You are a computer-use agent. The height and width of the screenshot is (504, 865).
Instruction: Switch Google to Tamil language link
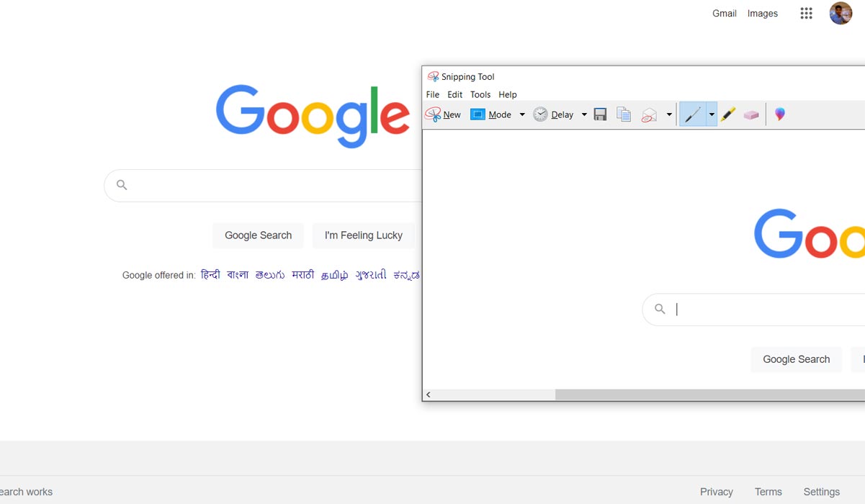(x=335, y=274)
